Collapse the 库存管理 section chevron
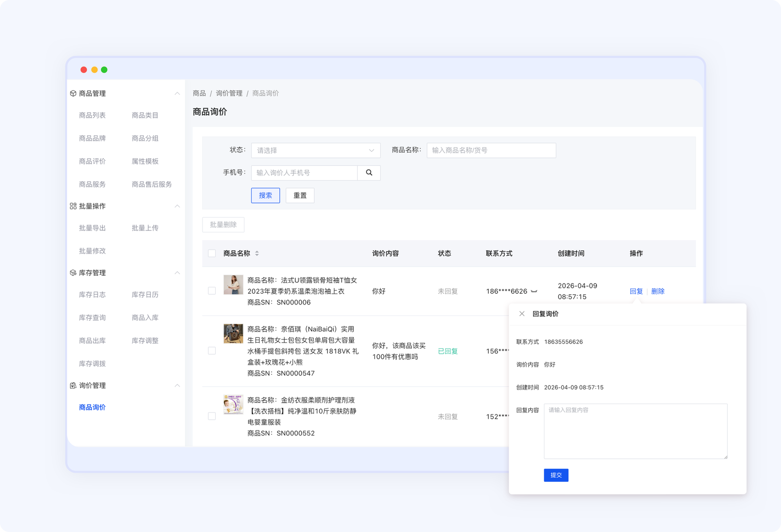This screenshot has height=532, width=781. pos(177,273)
